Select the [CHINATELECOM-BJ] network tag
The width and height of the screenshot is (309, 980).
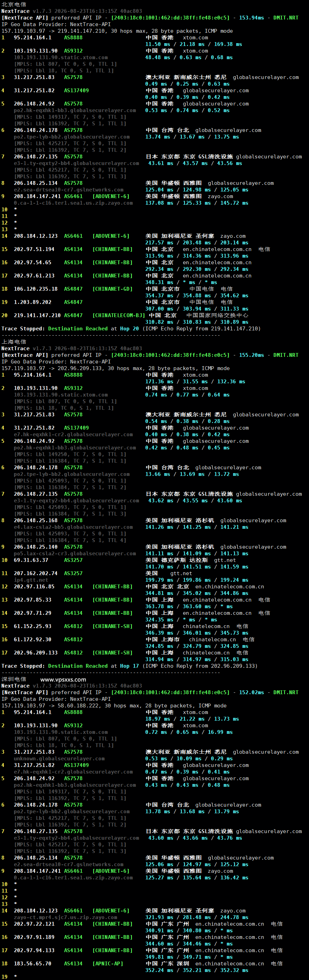click(x=119, y=315)
